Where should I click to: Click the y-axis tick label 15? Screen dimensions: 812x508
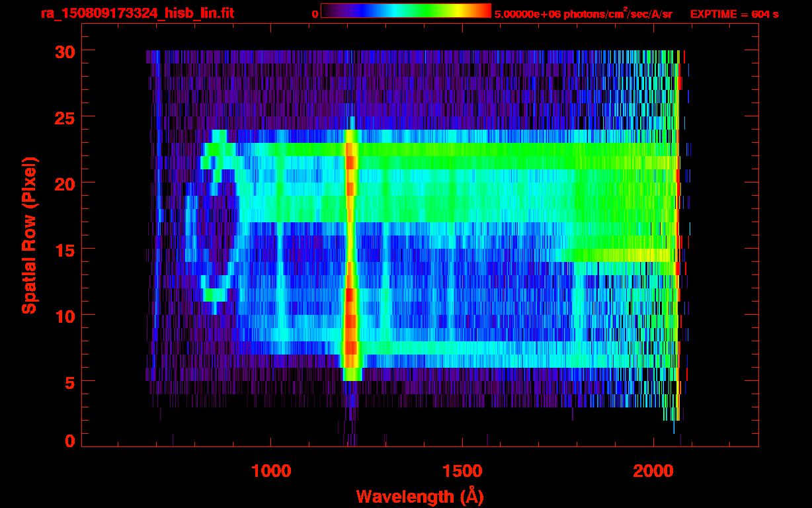65,249
